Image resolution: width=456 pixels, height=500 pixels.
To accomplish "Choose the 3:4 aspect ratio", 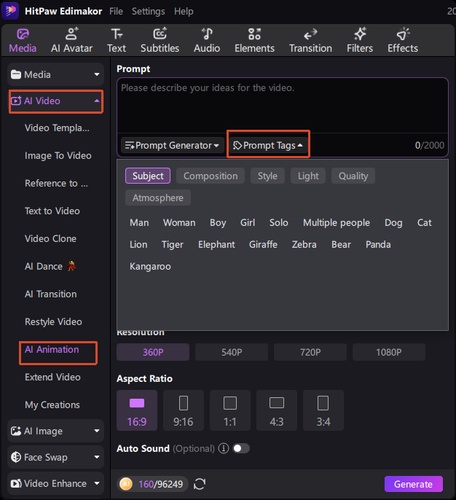I will [x=323, y=410].
